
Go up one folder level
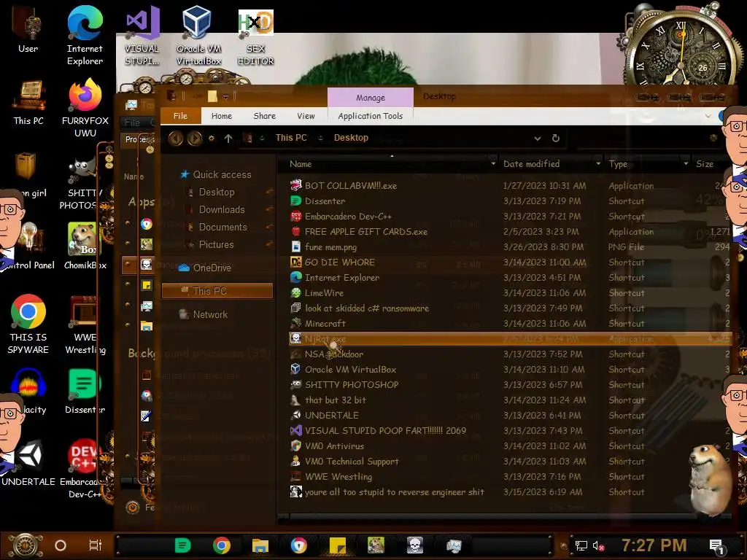(x=228, y=139)
